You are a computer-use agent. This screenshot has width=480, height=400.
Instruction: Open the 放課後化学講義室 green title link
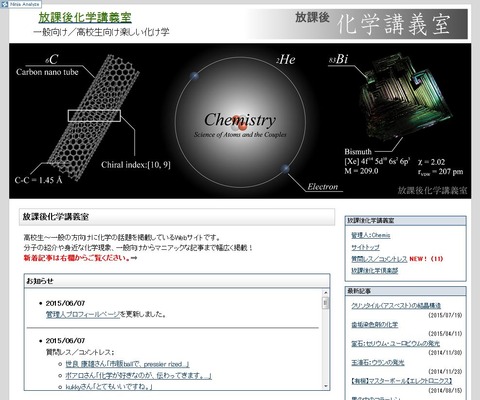(85, 17)
